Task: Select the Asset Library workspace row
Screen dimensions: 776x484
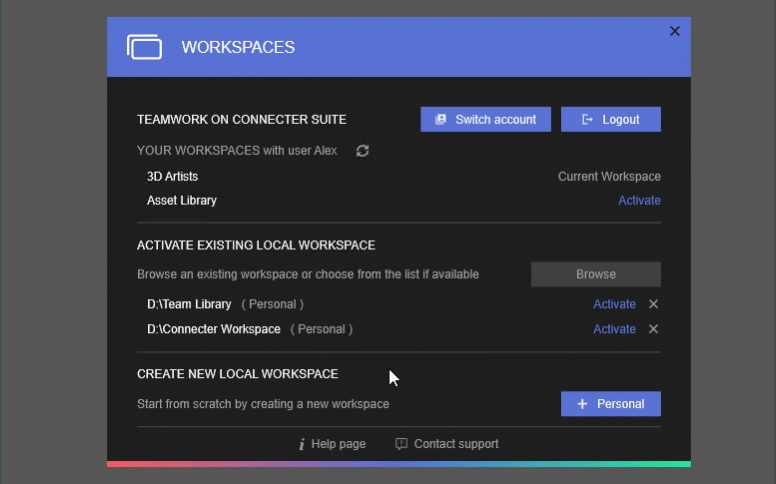Action: click(398, 200)
